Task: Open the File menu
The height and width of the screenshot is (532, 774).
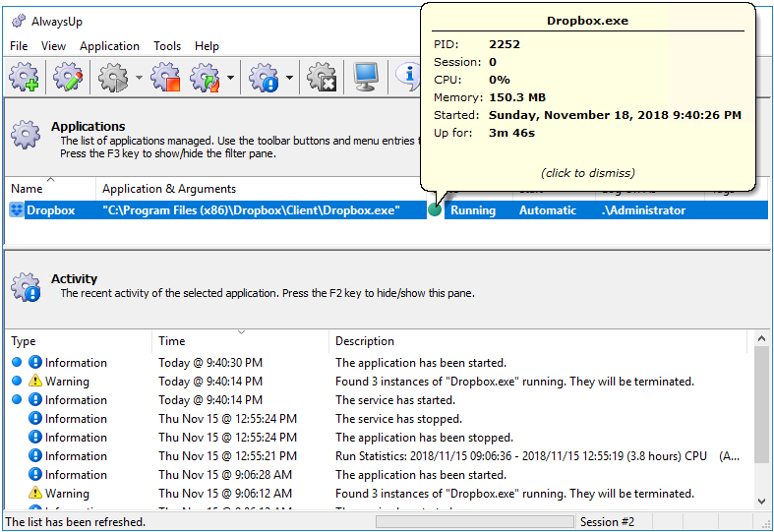Action: tap(19, 46)
